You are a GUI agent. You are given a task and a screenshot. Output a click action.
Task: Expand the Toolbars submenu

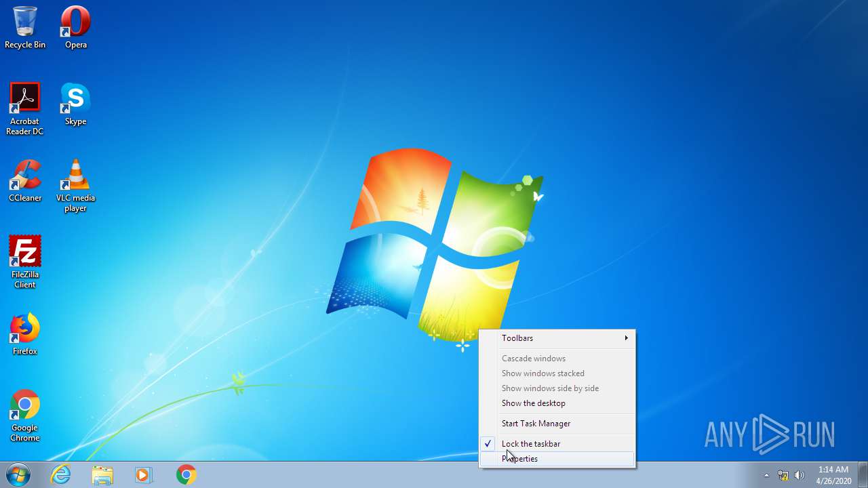(557, 338)
